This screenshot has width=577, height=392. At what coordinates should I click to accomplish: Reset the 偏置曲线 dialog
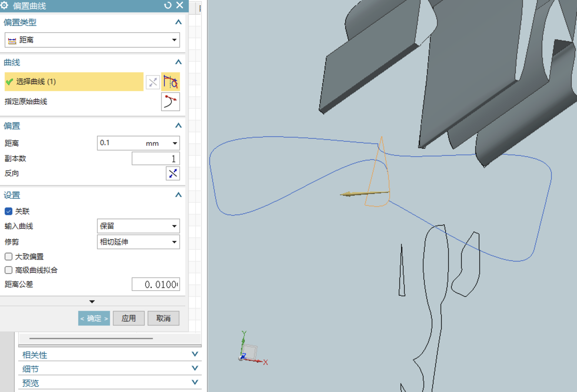tap(168, 5)
